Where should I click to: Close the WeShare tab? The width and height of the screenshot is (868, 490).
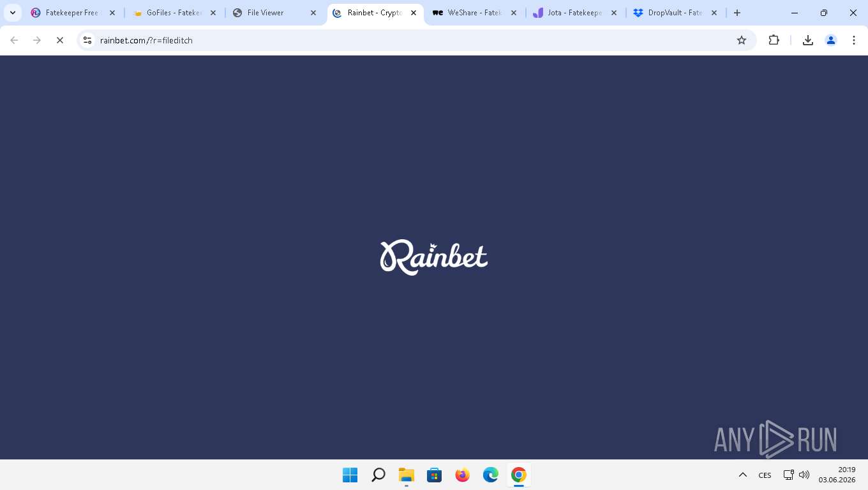tap(514, 13)
